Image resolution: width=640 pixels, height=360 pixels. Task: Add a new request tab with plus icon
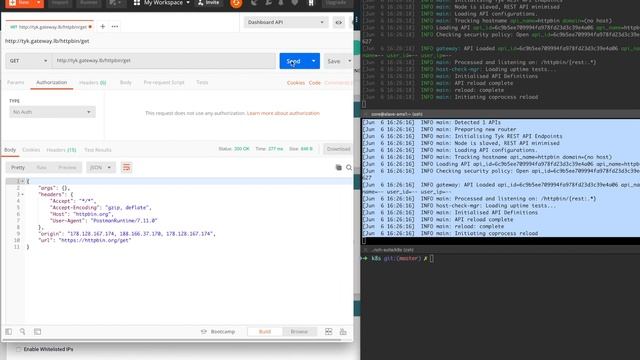coord(102,27)
